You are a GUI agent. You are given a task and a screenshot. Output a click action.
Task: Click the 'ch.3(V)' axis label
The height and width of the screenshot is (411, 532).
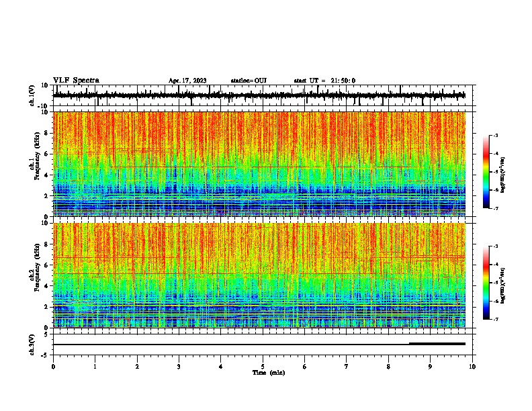32,345
